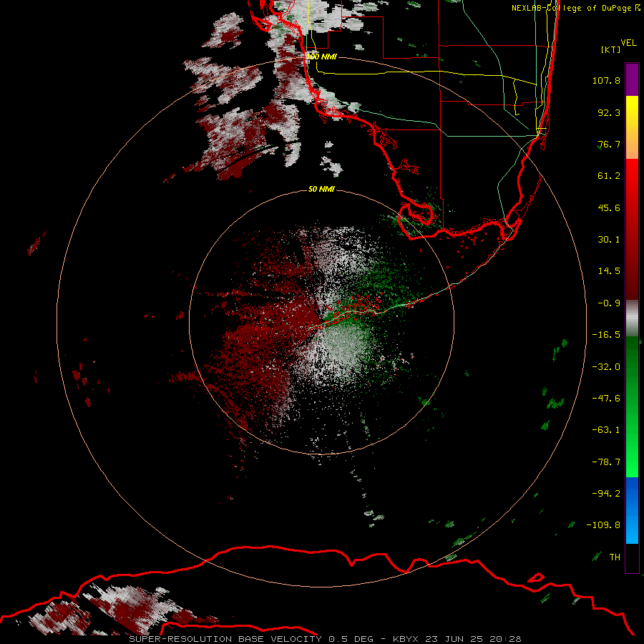
Task: Click the -16.5 velocity scale value
Action: click(606, 335)
